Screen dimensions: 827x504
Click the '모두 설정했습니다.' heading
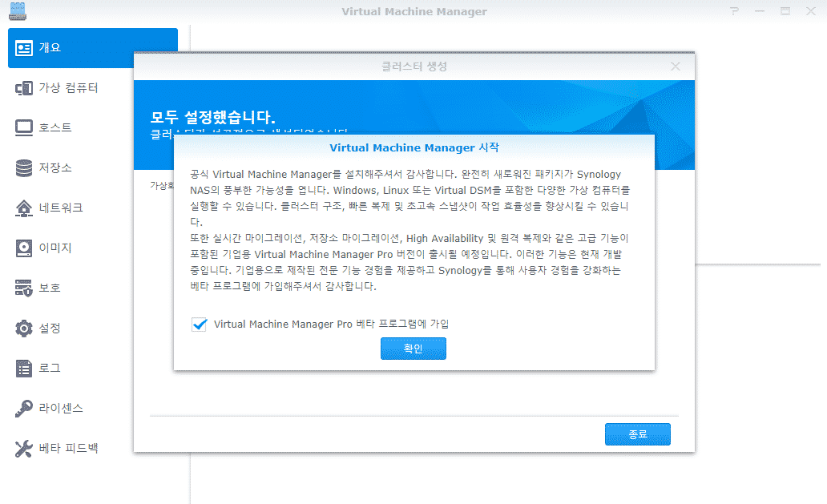213,117
